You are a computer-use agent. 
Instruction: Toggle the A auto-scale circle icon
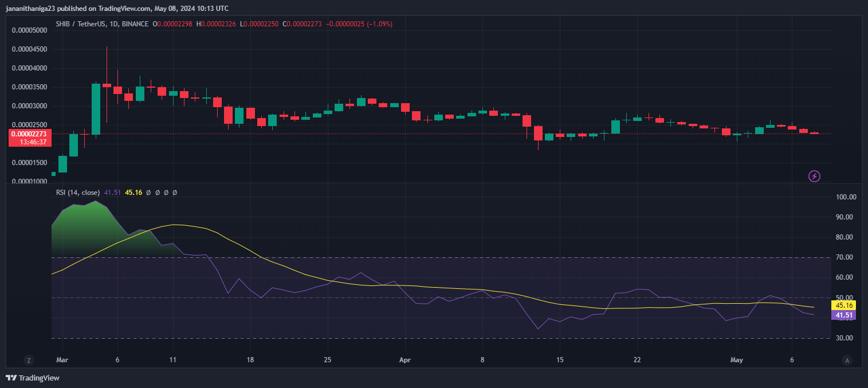tap(846, 360)
